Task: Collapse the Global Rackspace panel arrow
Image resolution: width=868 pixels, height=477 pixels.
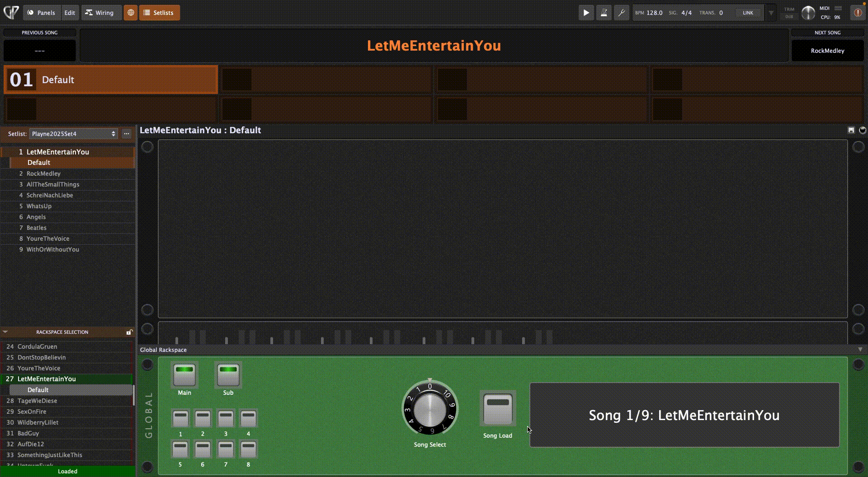Action: tap(860, 350)
